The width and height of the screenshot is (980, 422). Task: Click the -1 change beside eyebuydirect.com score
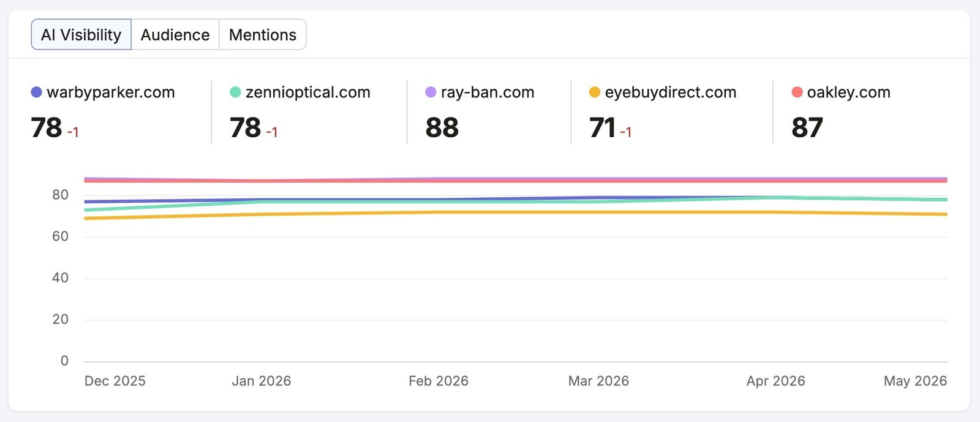tap(625, 132)
